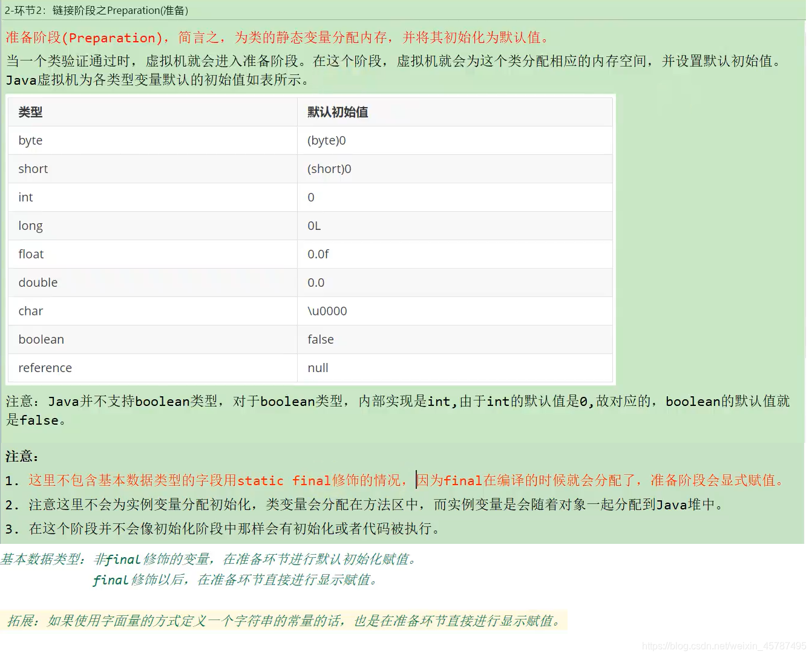Image resolution: width=812 pixels, height=657 pixels.
Task: Click the 'null' value cell
Action: tap(455, 368)
